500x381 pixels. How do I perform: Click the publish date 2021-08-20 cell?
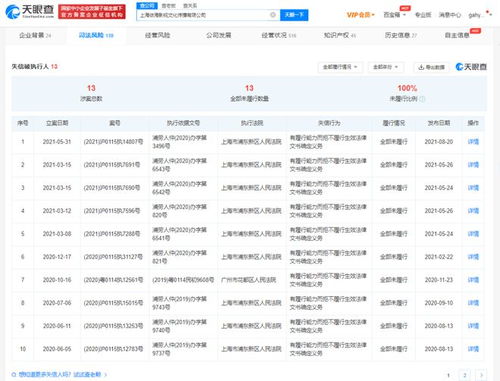[x=439, y=142]
